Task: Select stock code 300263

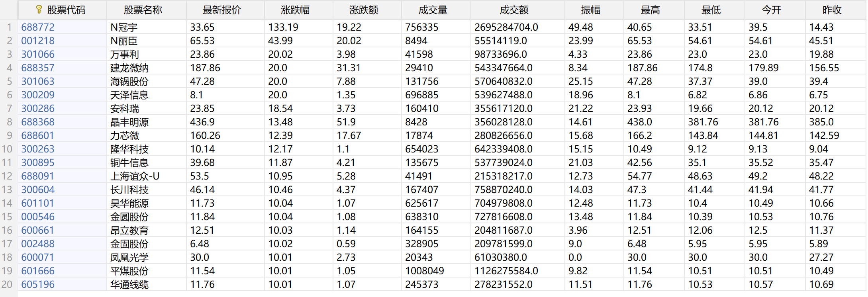Action: pyautogui.click(x=38, y=149)
